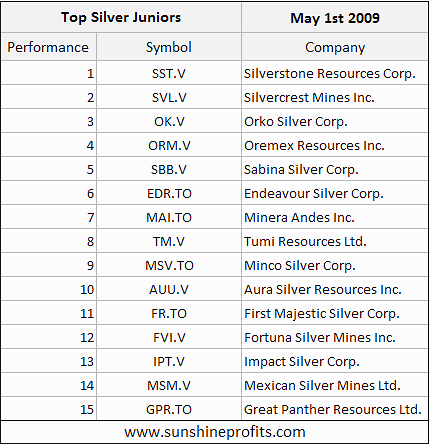The height and width of the screenshot is (444, 430).
Task: Select Silvercrest Mines Inc. cell
Action: pos(335,97)
